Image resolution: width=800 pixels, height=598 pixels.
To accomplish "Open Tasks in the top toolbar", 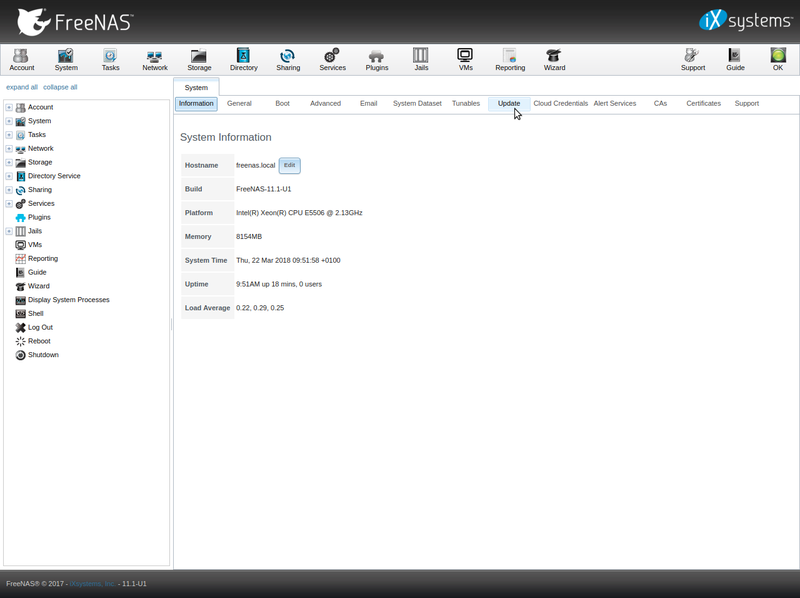I will 110,60.
